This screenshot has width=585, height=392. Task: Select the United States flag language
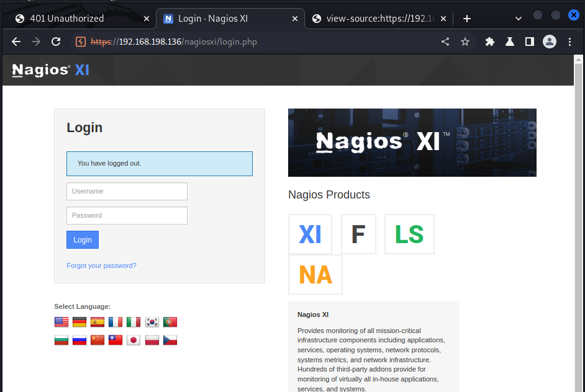(x=61, y=322)
